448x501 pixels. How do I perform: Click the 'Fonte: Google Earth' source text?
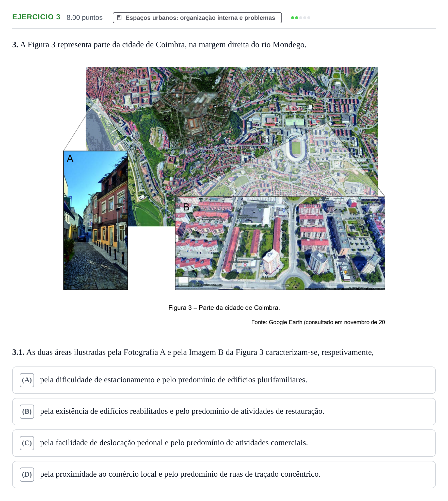[318, 322]
